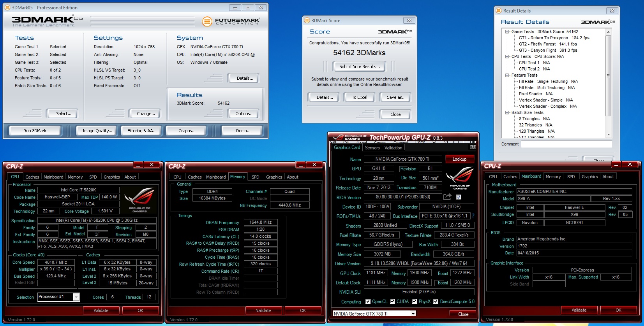
Task: Open the GPU selector dropdown in GPU-Z
Action: click(x=413, y=314)
